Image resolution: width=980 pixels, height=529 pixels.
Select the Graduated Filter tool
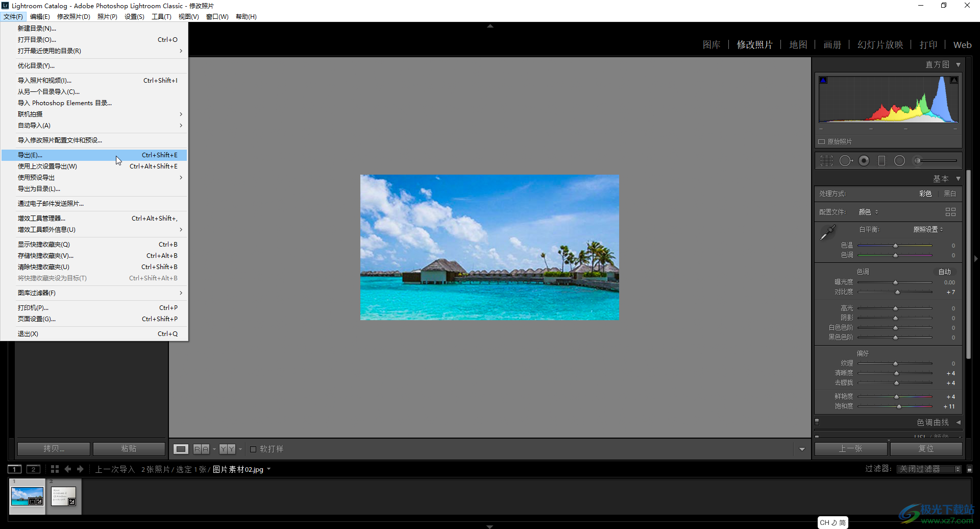(x=881, y=161)
